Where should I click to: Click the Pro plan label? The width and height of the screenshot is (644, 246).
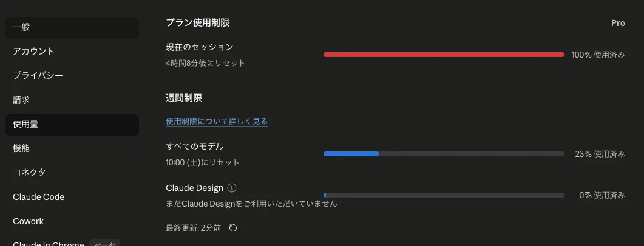pos(618,24)
